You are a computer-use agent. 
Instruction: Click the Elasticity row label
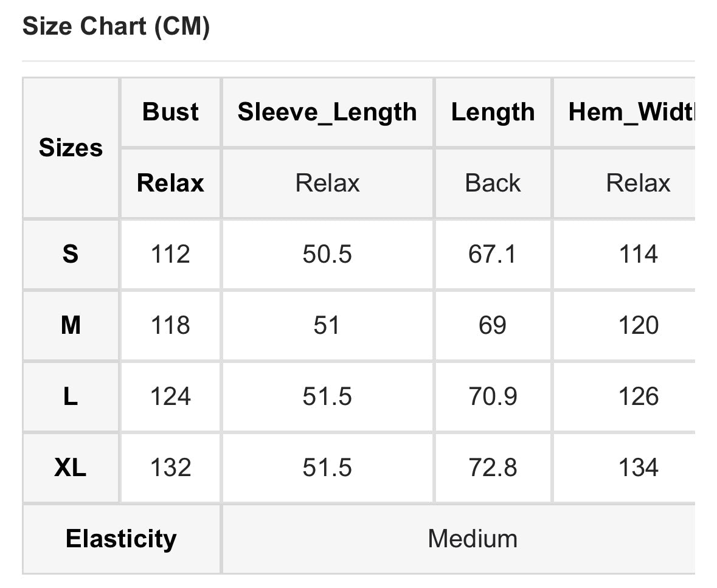[x=121, y=539]
